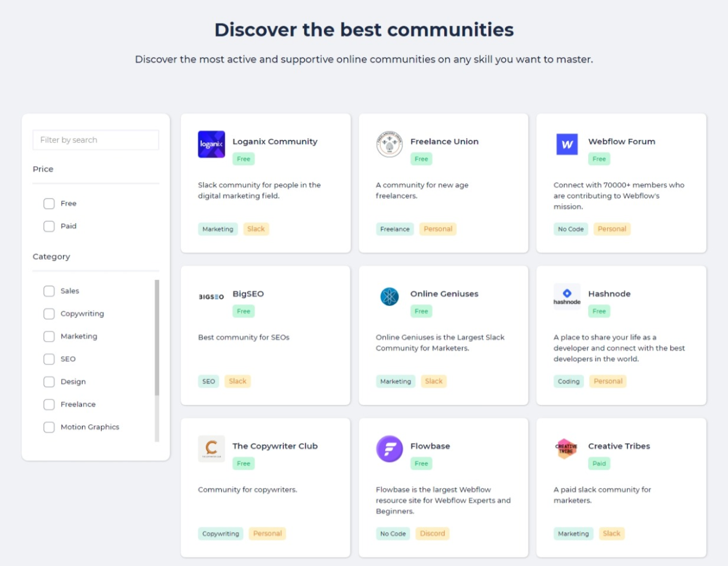Open The Copywriter Club title
Screen dimensions: 728x566
click(x=275, y=446)
